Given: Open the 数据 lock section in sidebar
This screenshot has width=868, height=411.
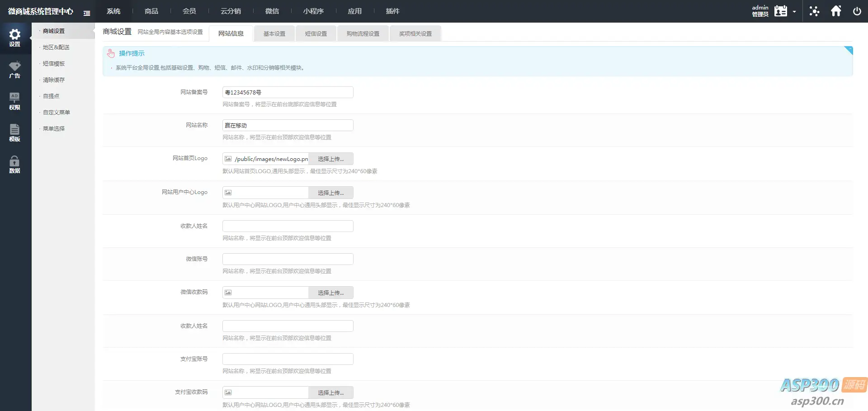Looking at the screenshot, I should pyautogui.click(x=15, y=165).
